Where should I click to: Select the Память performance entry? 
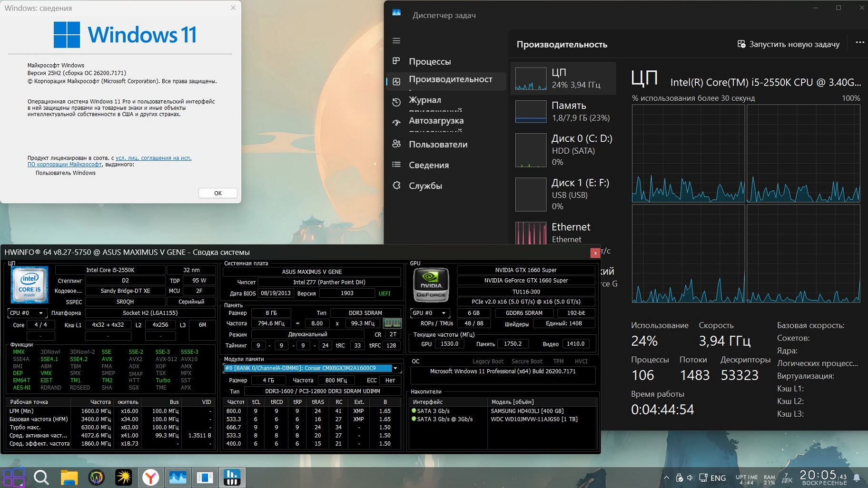pos(563,111)
